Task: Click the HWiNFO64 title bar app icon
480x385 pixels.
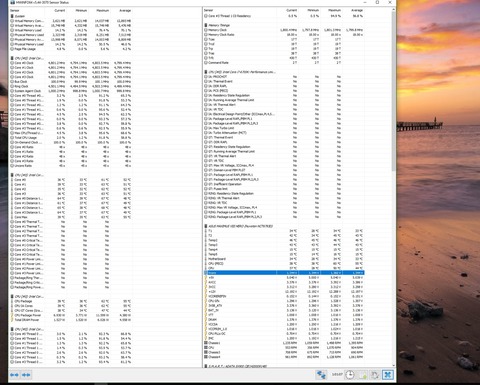Action: coord(12,2)
